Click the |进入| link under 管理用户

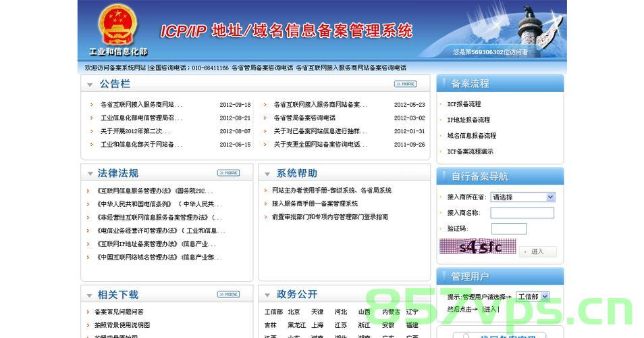[x=491, y=309]
